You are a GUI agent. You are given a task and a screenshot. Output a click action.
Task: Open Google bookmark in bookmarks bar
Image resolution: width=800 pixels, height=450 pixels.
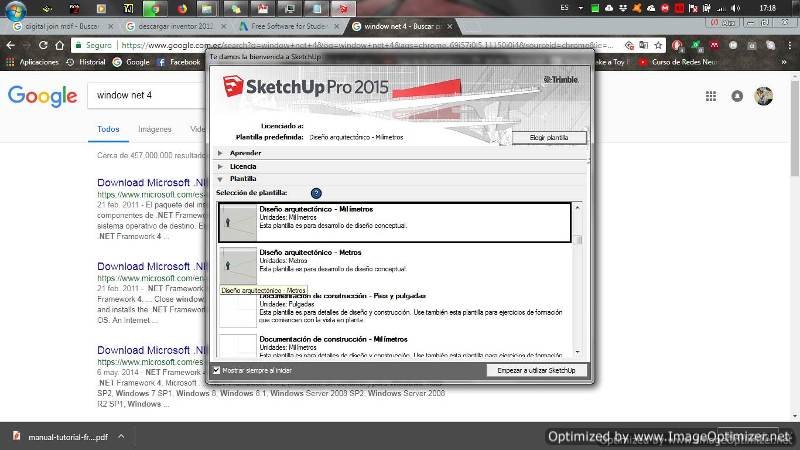tap(131, 62)
